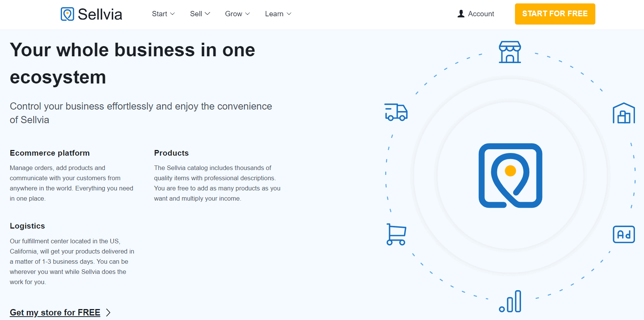Click the Sellvia brand name text
The width and height of the screenshot is (644, 320).
tap(100, 14)
